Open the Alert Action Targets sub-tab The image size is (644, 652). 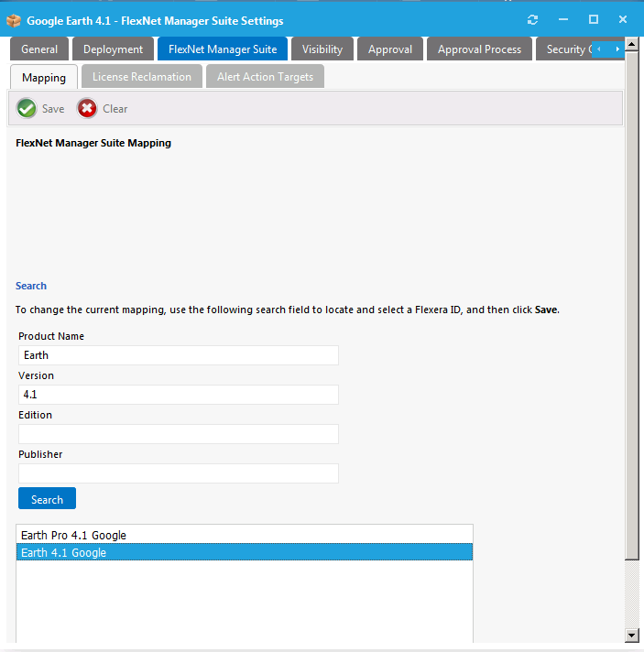[x=265, y=77]
